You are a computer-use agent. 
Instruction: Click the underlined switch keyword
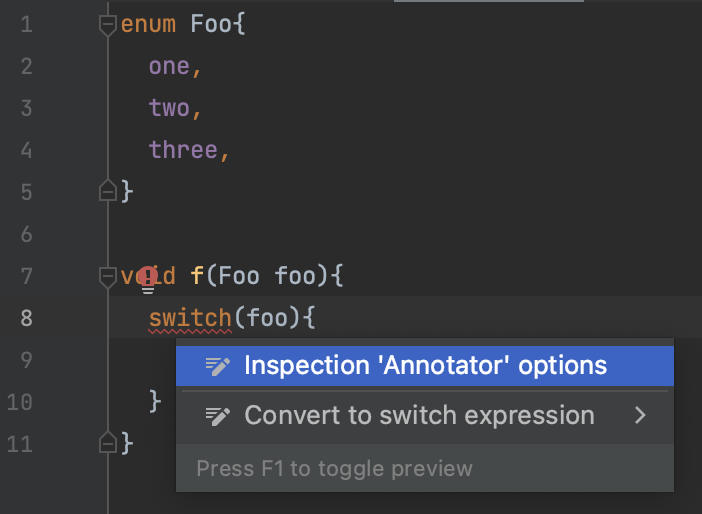click(x=190, y=318)
